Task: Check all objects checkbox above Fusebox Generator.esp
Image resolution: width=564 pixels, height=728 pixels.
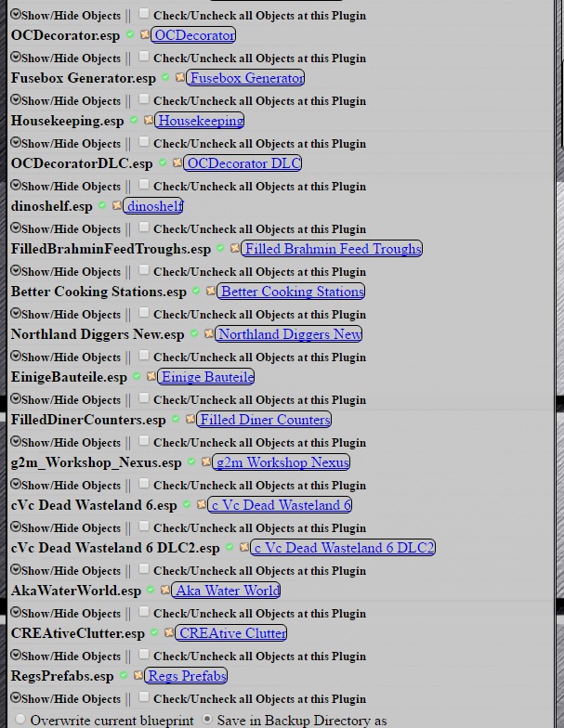Action: click(x=144, y=57)
